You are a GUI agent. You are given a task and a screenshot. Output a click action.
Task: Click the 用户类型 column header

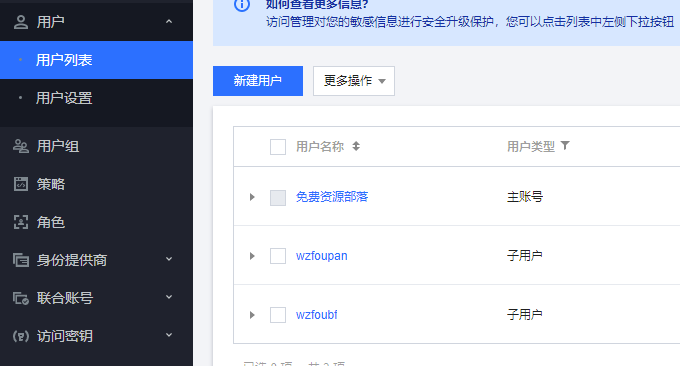531,147
